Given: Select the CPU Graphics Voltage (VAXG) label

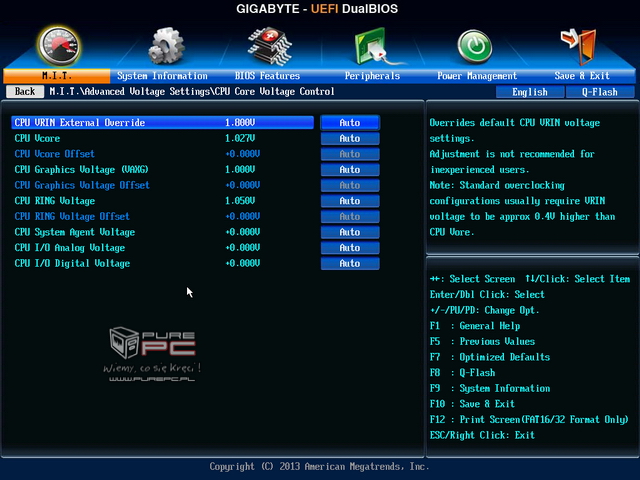Looking at the screenshot, I should tap(81, 169).
